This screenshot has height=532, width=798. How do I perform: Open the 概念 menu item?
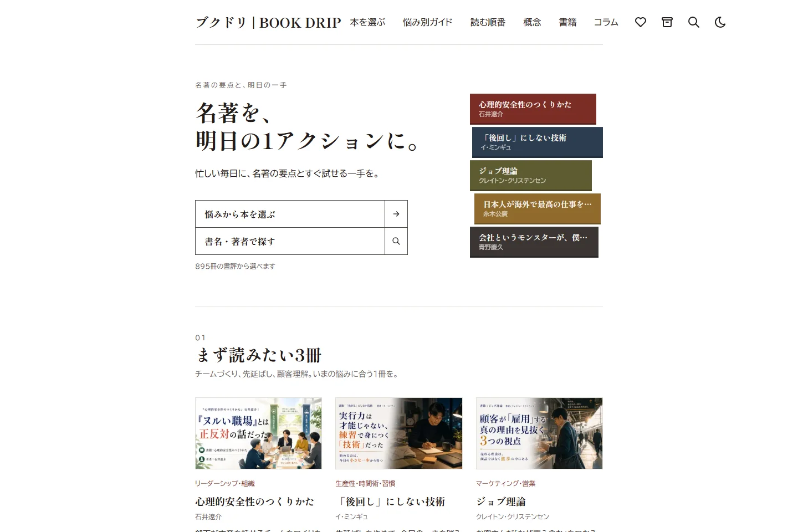(x=532, y=22)
